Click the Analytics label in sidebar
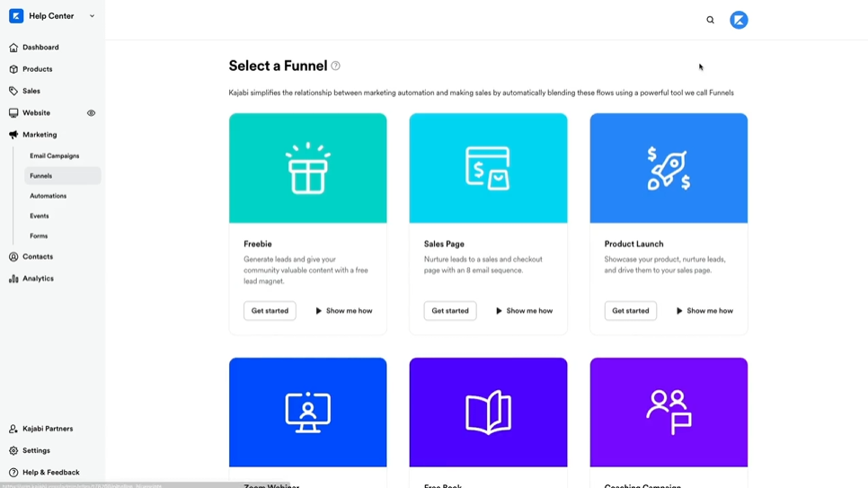Screen dimensions: 868x488 39,279
